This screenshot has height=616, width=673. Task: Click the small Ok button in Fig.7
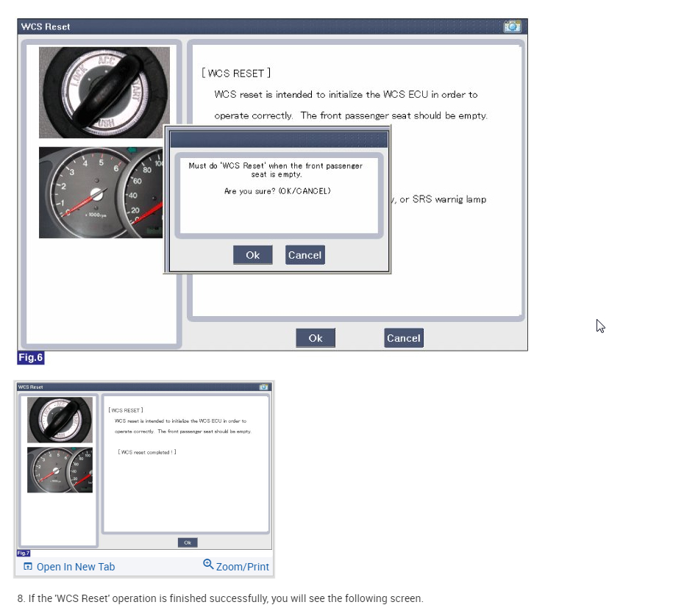click(x=188, y=542)
